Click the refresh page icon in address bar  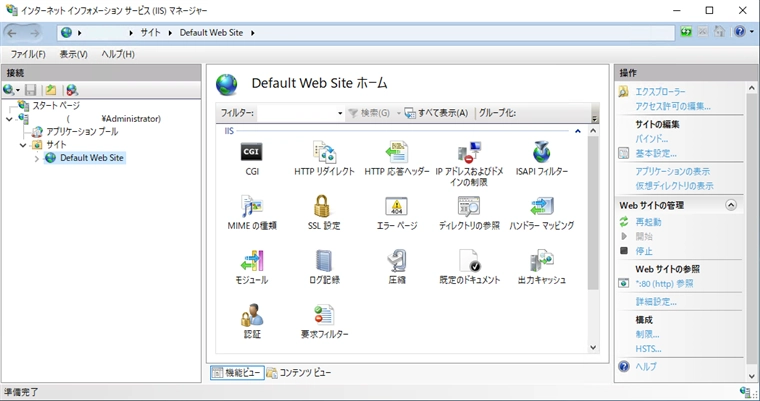(x=686, y=32)
